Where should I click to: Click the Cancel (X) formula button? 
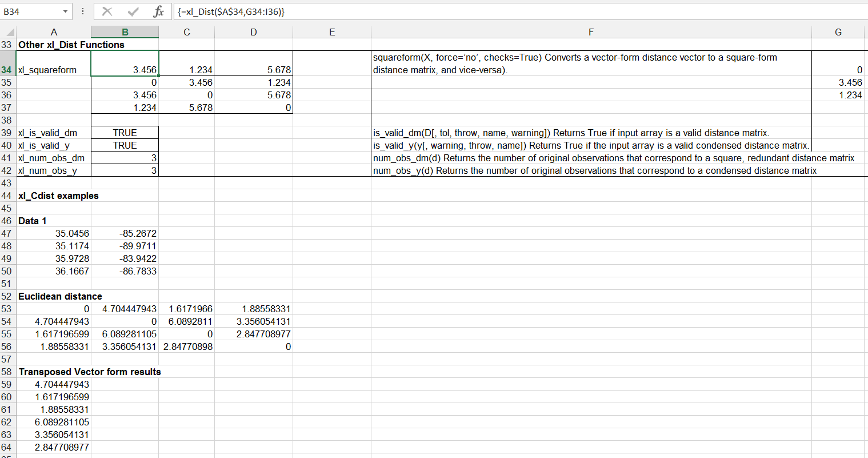click(106, 11)
